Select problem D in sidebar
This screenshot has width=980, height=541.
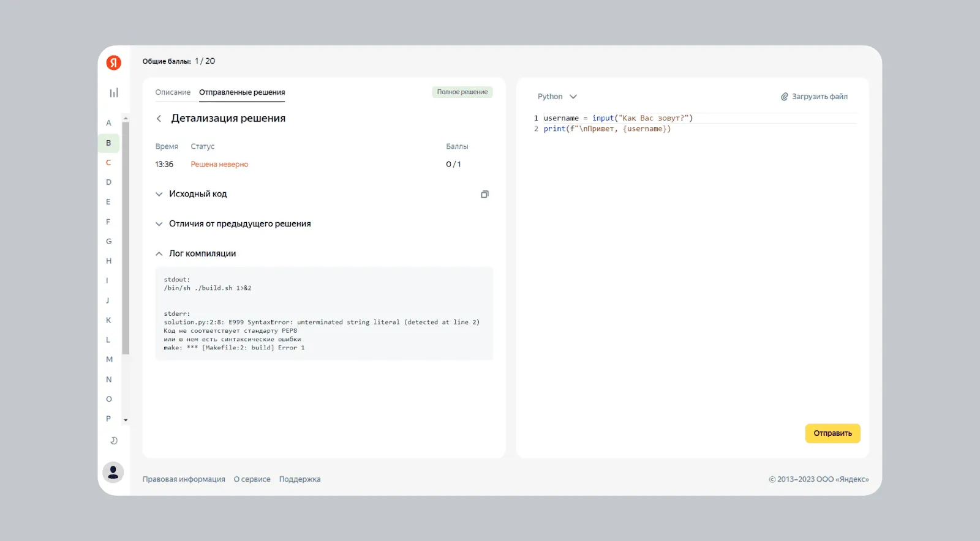coord(109,182)
